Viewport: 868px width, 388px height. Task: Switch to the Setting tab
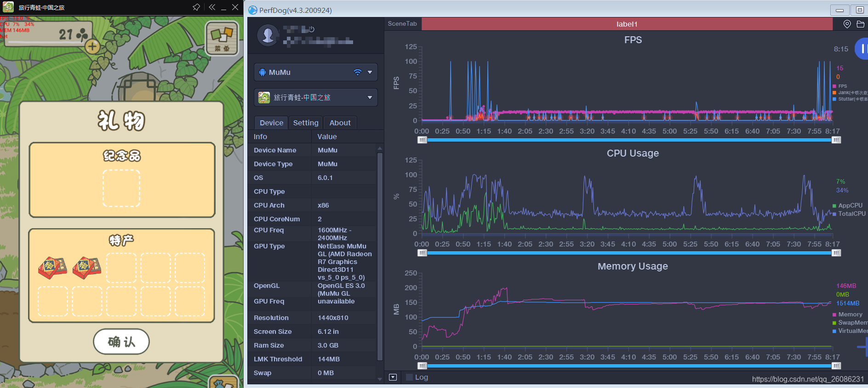click(x=306, y=123)
